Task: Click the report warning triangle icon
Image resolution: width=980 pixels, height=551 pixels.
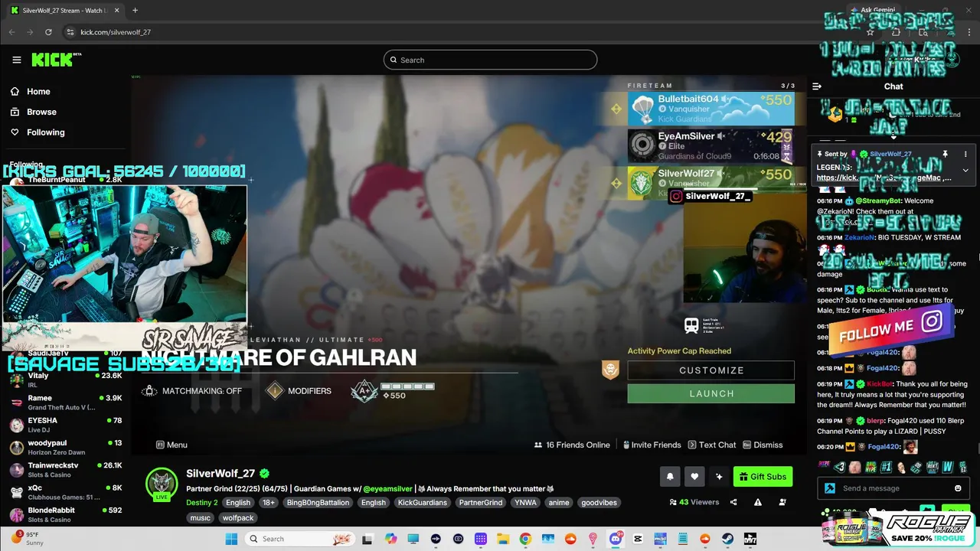Action: tap(758, 503)
